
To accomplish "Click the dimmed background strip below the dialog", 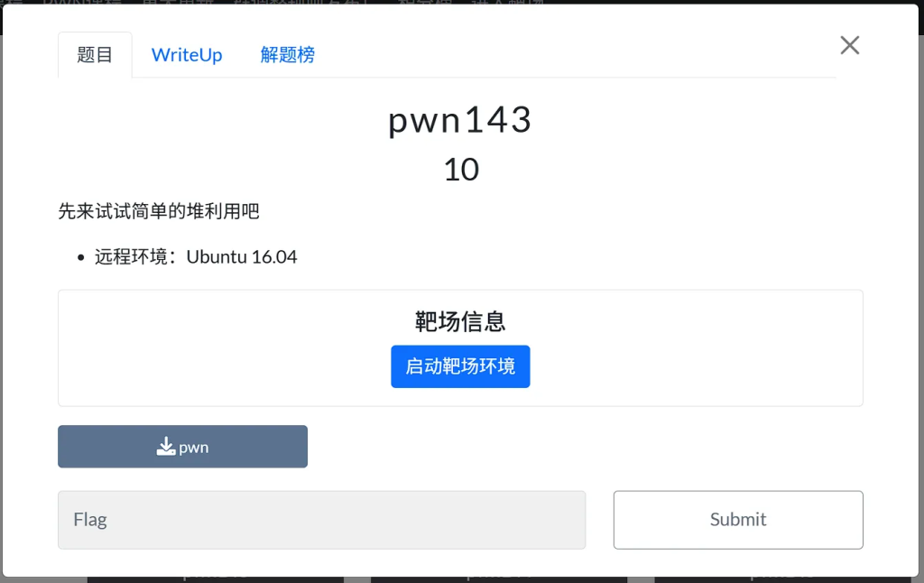I will click(461, 580).
